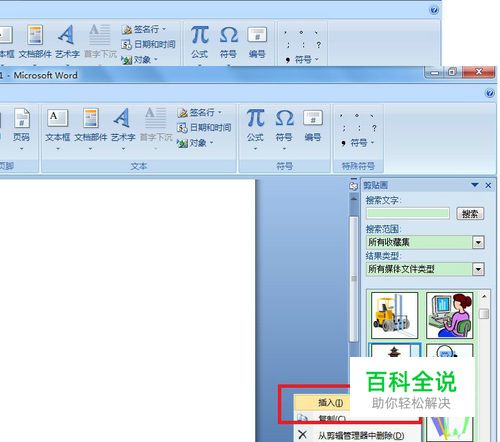500x442 pixels.
Task: Expand the 所有媒体文件类型 result type dropdown
Action: [x=478, y=269]
